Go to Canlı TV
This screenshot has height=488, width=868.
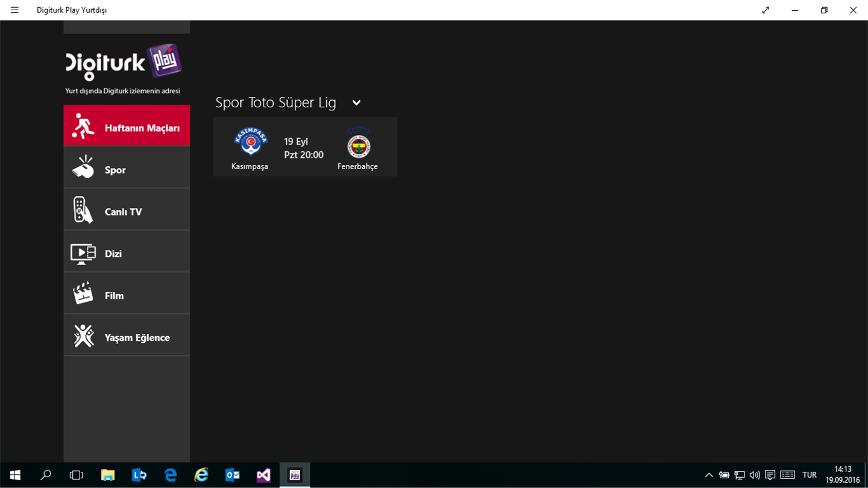click(127, 210)
